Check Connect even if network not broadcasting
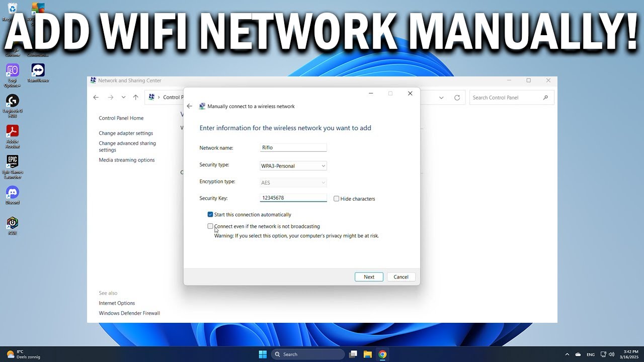This screenshot has width=644, height=362. click(x=210, y=226)
